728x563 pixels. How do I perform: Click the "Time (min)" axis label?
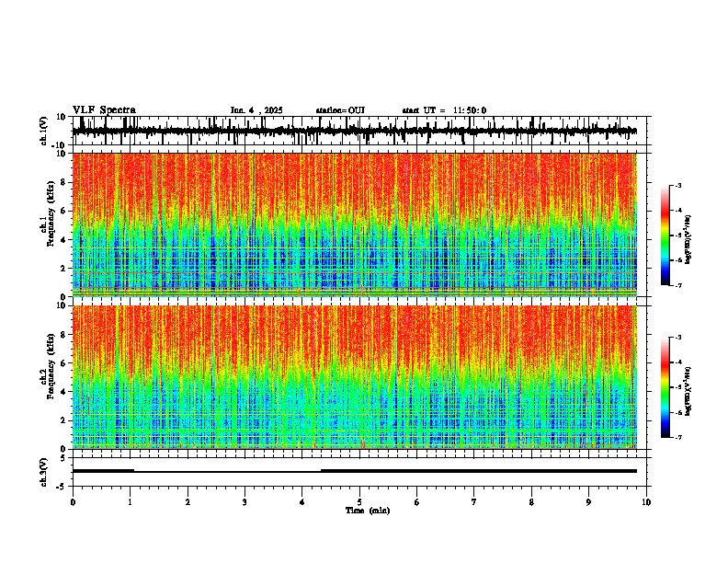368,511
